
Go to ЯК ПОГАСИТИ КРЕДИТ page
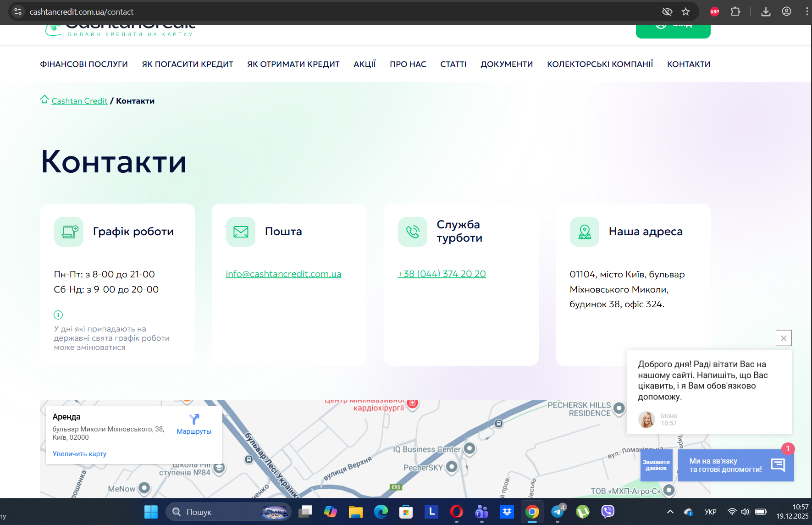tap(188, 64)
